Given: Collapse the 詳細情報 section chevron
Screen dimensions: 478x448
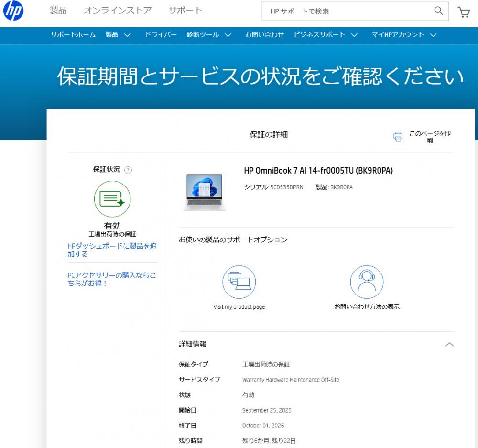Looking at the screenshot, I should [x=449, y=344].
